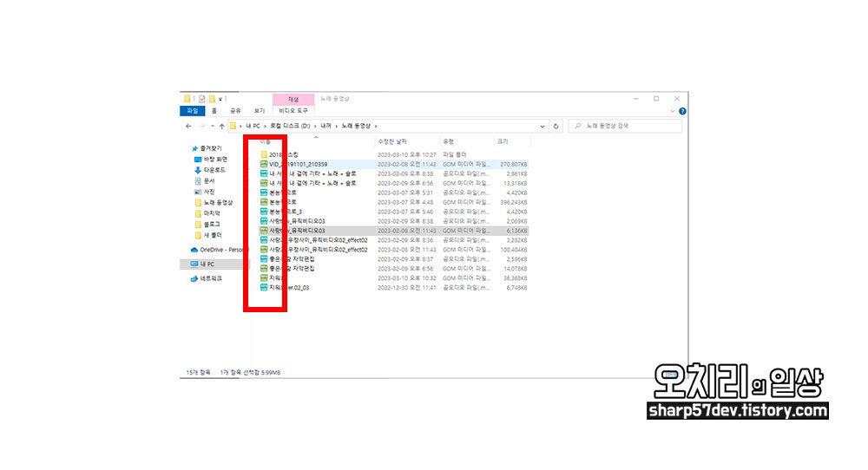The width and height of the screenshot is (868, 470).
Task: Click New Folder icon in title bar toolbar
Action: pos(212,99)
